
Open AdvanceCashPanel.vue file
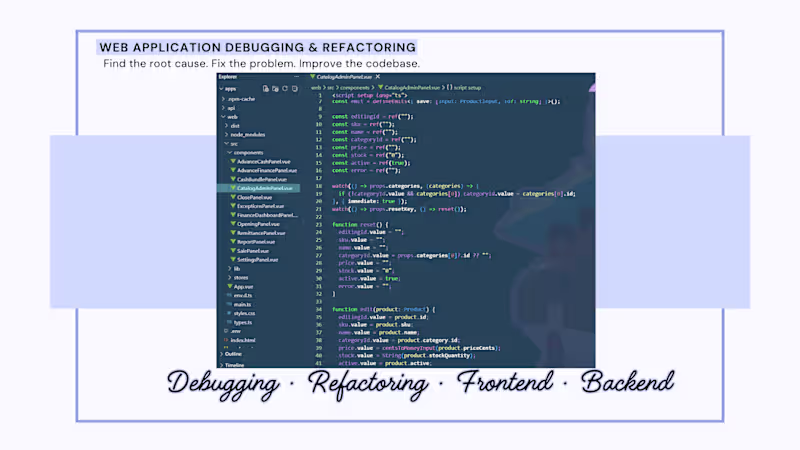263,162
